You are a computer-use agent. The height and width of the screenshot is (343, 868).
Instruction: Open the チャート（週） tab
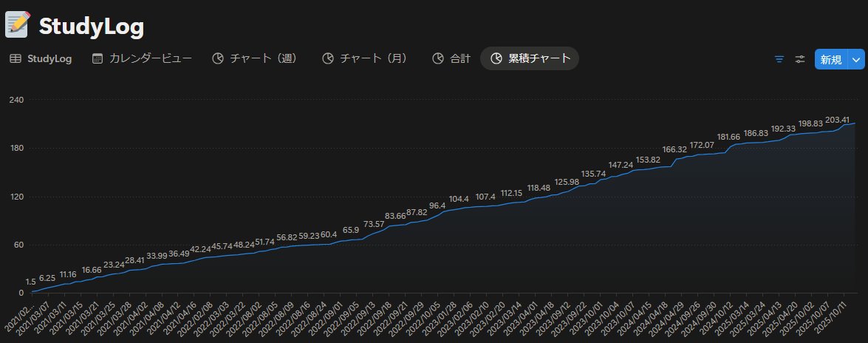pyautogui.click(x=255, y=58)
